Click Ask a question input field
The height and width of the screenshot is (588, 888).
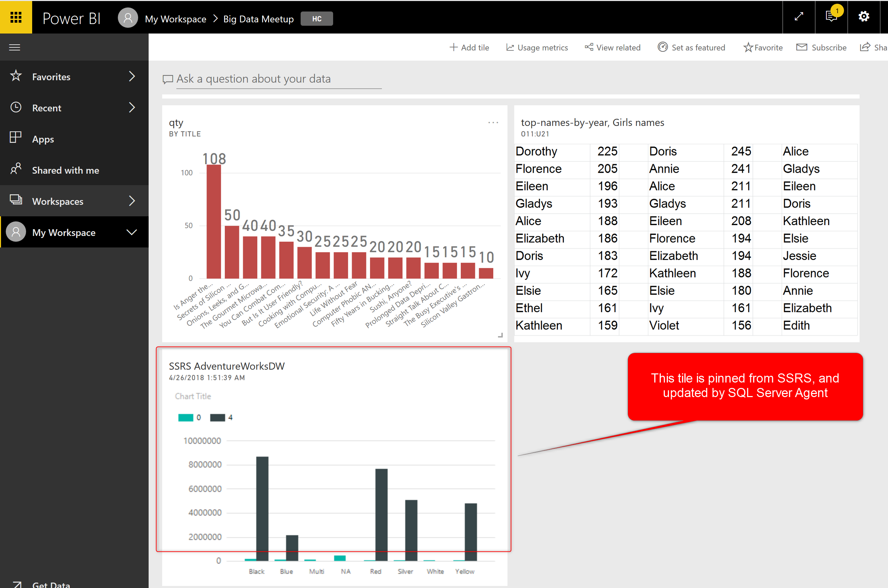tap(272, 79)
